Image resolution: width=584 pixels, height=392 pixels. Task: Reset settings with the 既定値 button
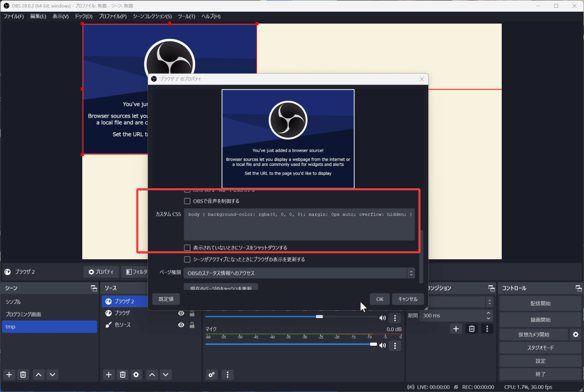tap(166, 299)
